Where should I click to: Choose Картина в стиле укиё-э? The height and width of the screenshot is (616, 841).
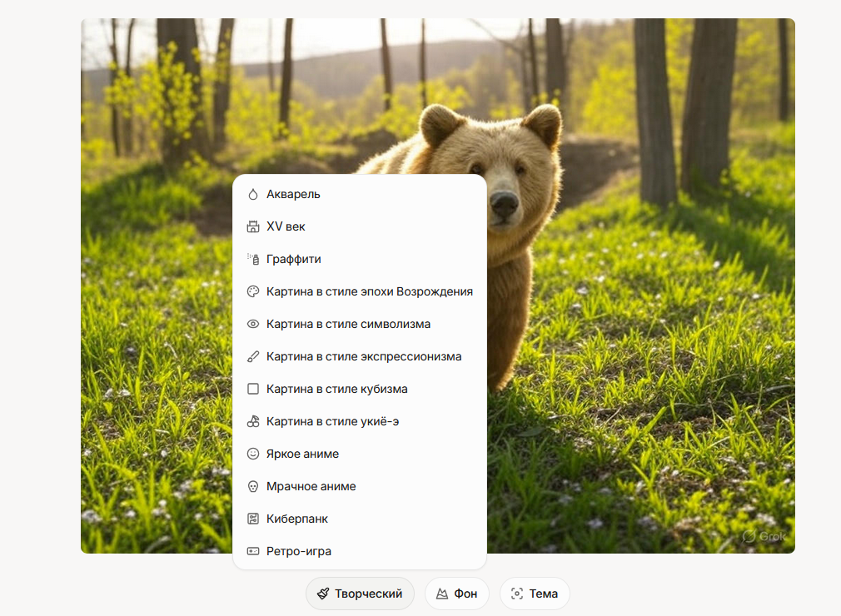[360, 421]
